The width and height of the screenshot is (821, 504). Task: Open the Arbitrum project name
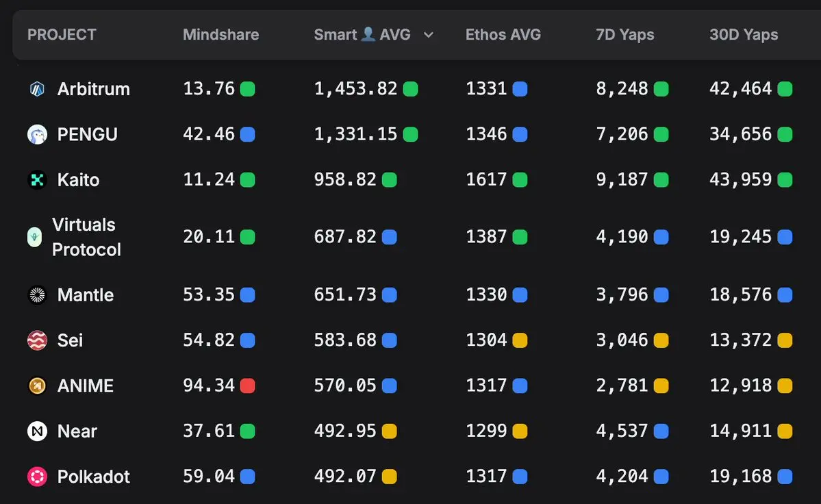(x=93, y=89)
